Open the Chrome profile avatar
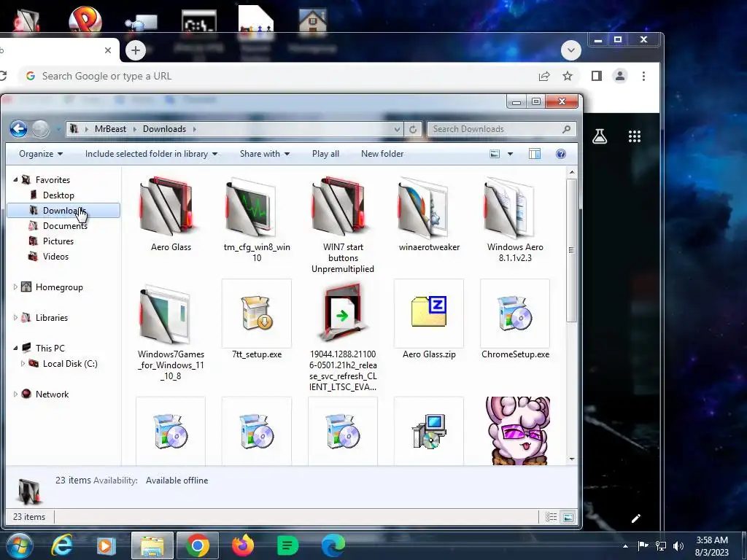Screen dimensions: 747x560 coord(620,76)
